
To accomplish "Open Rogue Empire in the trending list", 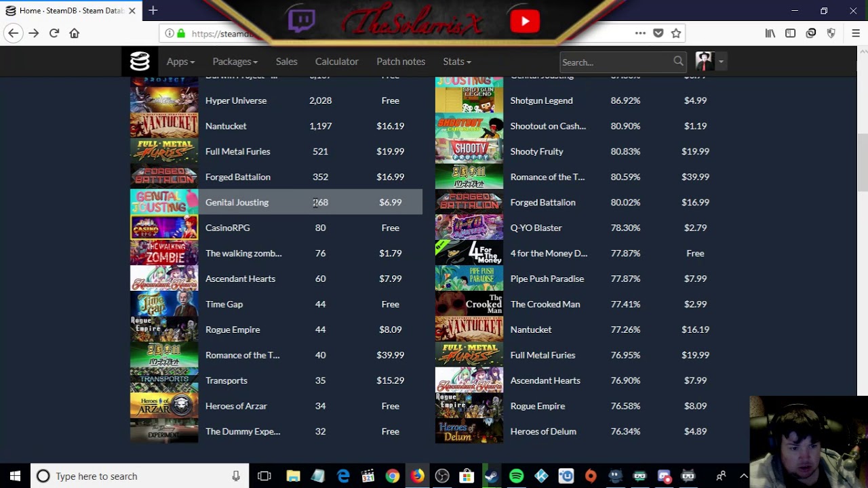I will pos(233,329).
